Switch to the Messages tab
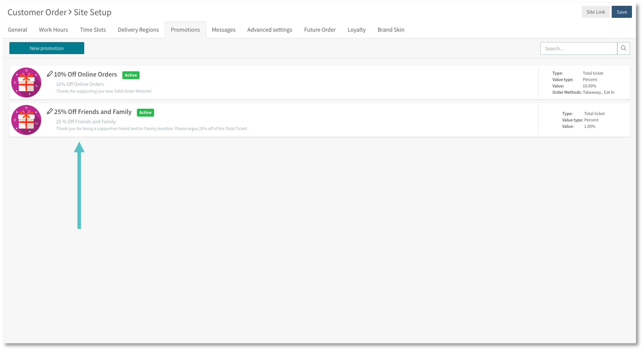 [223, 30]
